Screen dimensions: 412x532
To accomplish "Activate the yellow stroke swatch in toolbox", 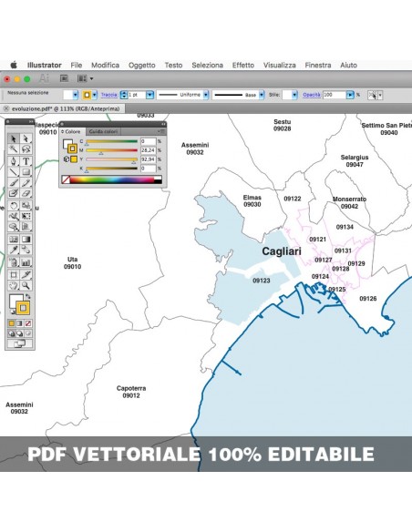I will (23, 308).
